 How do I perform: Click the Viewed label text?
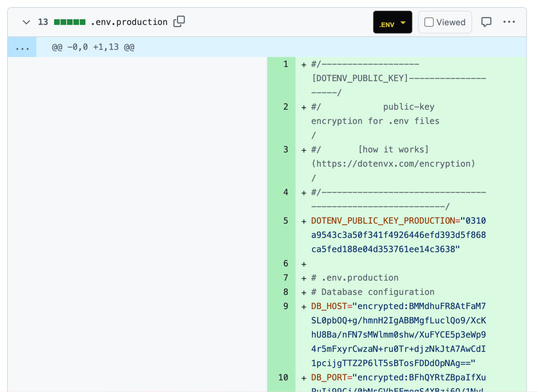pyautogui.click(x=451, y=22)
